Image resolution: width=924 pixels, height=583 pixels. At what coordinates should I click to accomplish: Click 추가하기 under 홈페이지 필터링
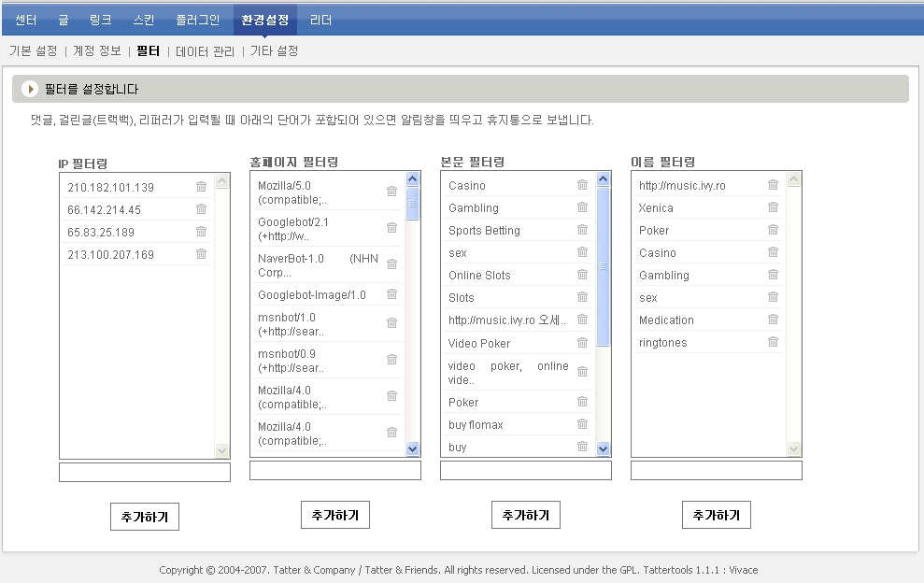pyautogui.click(x=335, y=515)
